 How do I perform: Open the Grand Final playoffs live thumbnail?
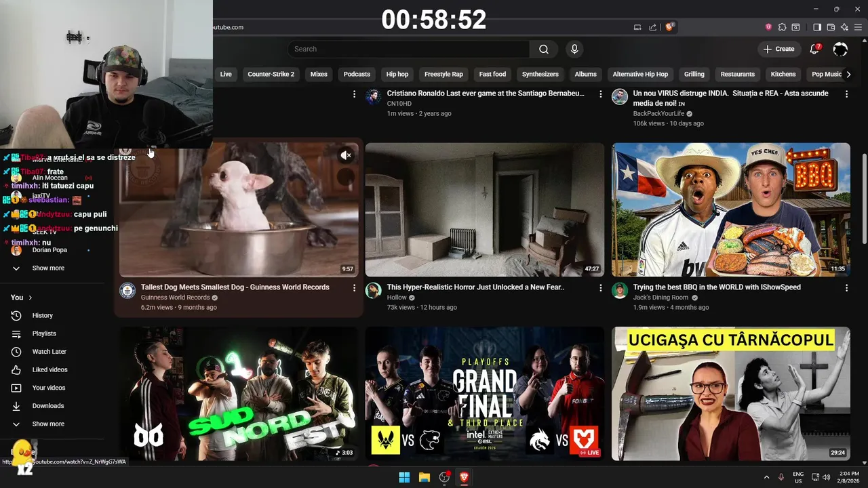485,394
